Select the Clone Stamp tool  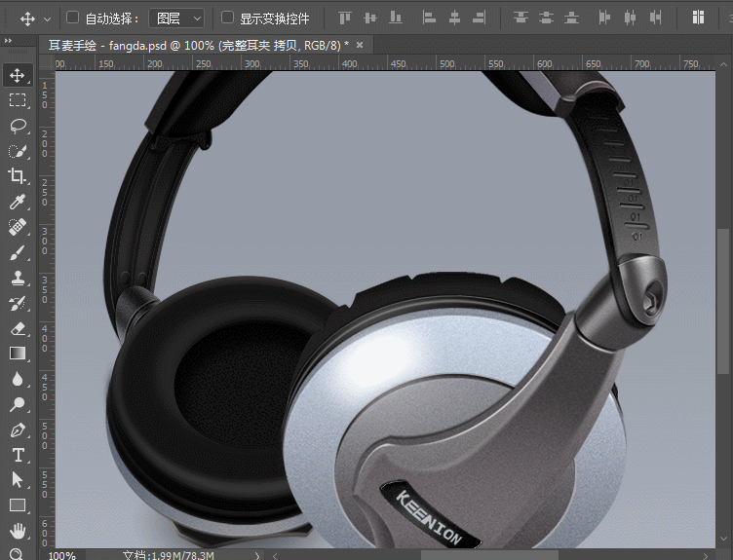[x=18, y=278]
